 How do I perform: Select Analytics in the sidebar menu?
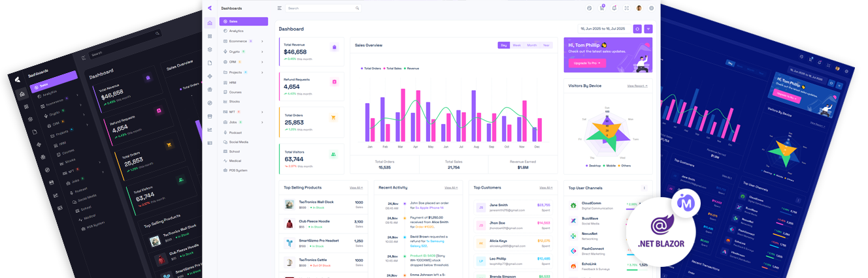(x=236, y=31)
